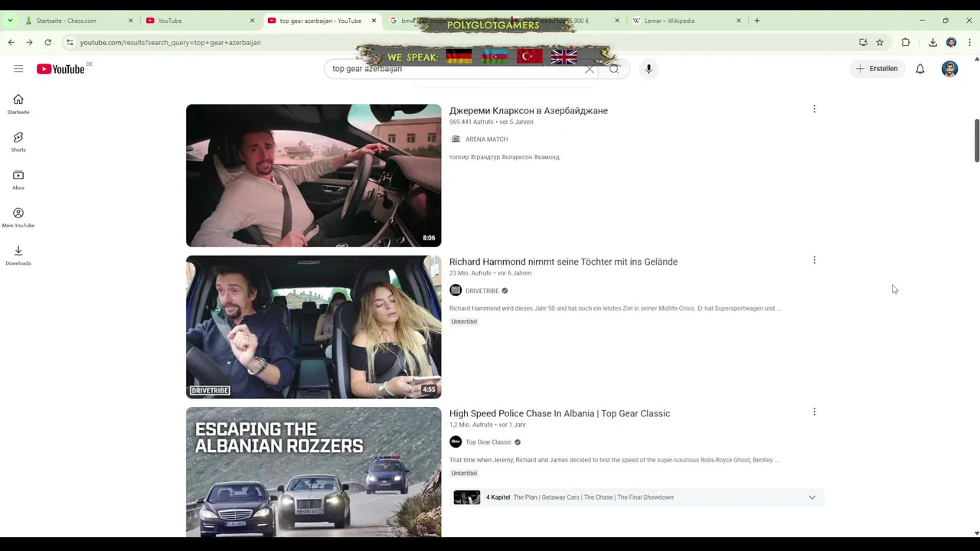Switch to the YouTube tab
This screenshot has height=551, width=980.
tap(201, 21)
